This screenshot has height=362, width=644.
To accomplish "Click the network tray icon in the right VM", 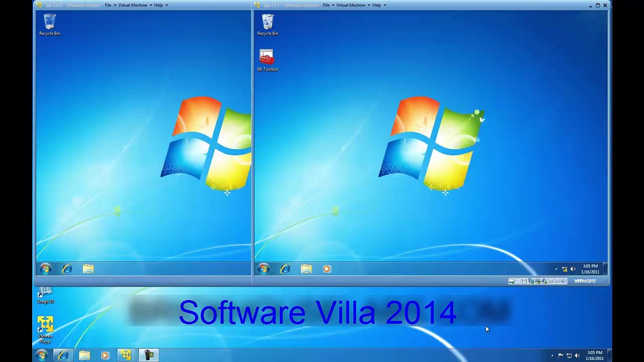I will point(565,269).
